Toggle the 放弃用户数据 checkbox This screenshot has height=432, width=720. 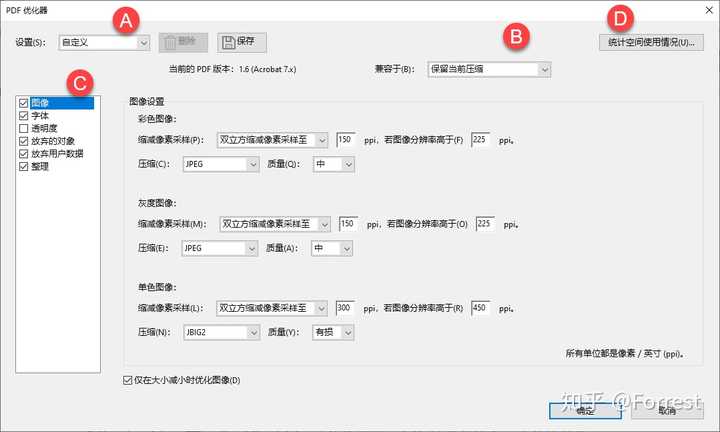(24, 153)
